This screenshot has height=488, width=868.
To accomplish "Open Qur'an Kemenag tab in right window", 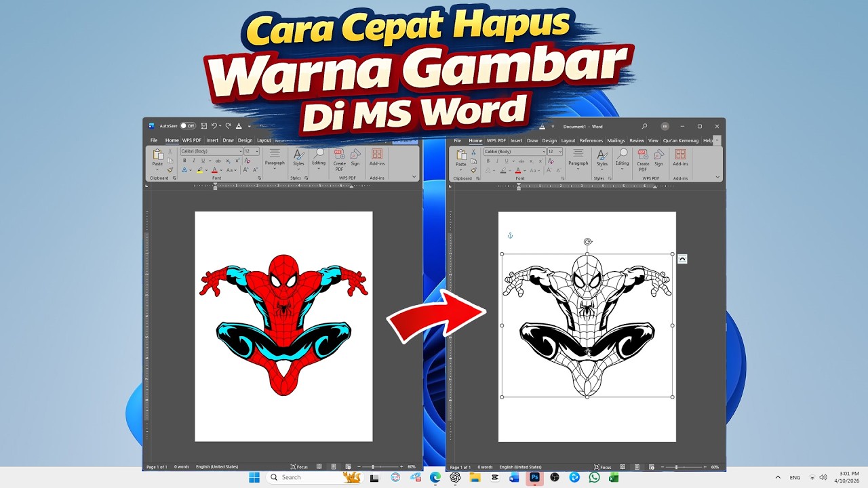I will [x=681, y=140].
